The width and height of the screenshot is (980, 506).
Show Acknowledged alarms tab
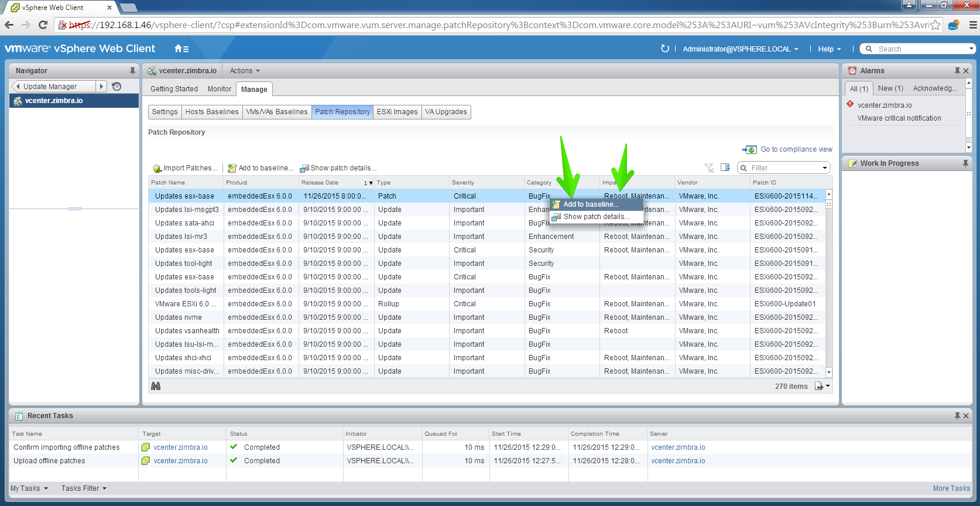click(x=935, y=88)
